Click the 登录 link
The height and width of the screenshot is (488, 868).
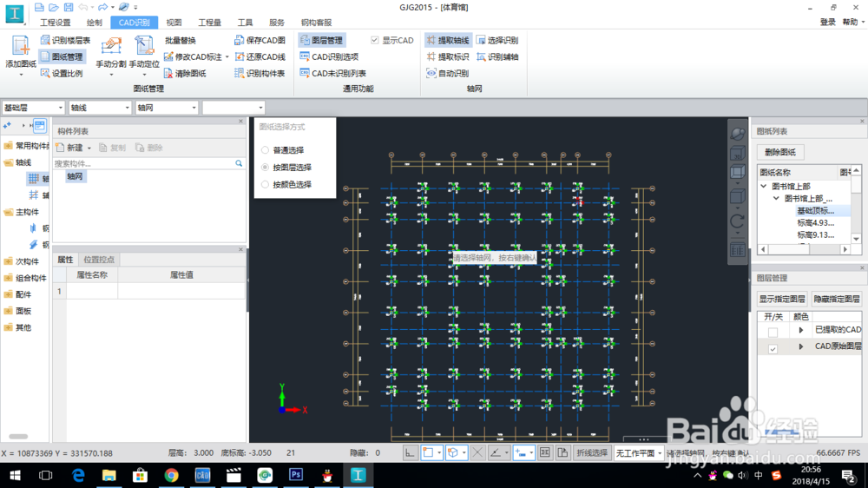click(x=827, y=23)
